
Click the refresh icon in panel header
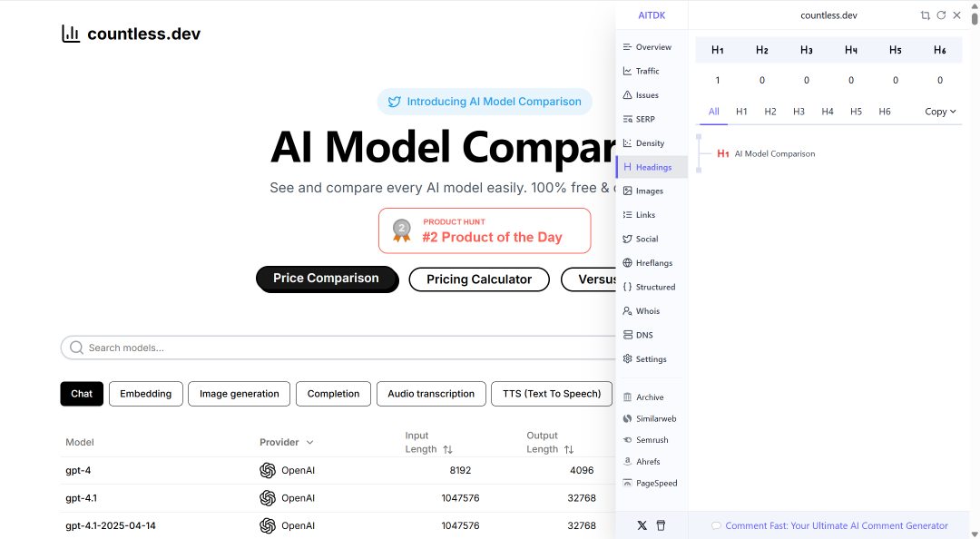(x=941, y=15)
